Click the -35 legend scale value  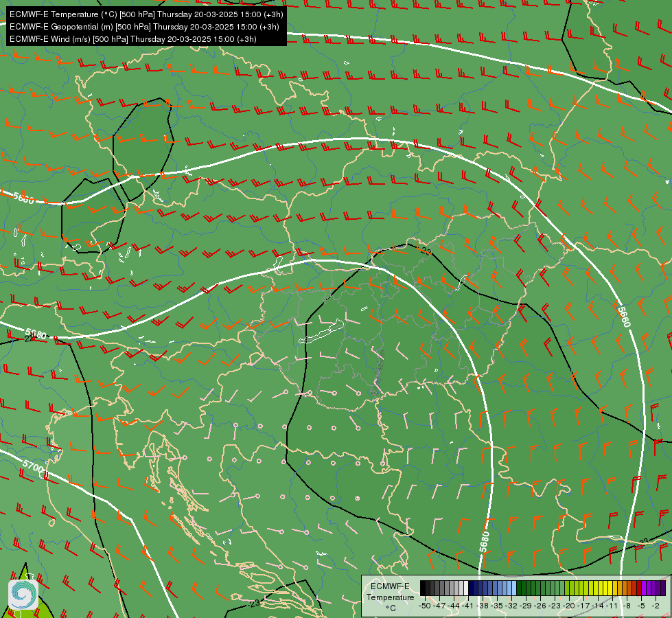click(x=497, y=606)
